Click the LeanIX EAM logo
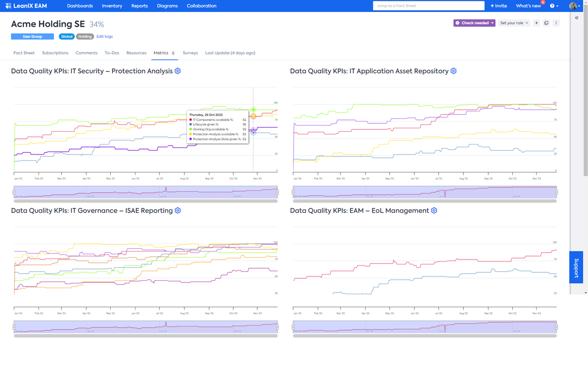Viewport: 588px width, 368px height. (26, 6)
